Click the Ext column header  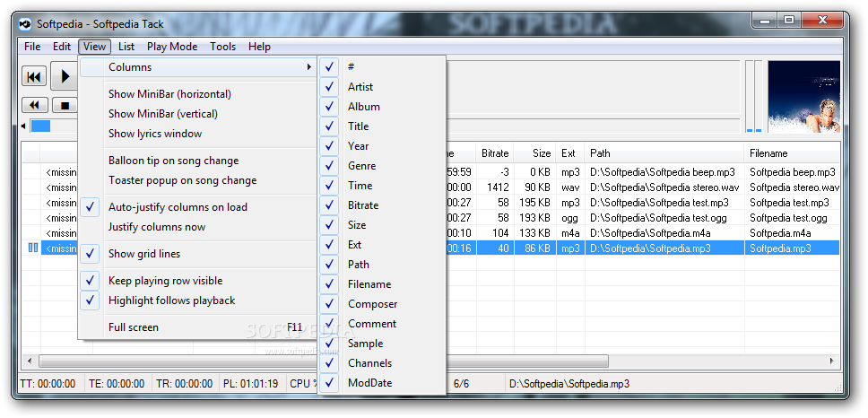pos(570,153)
